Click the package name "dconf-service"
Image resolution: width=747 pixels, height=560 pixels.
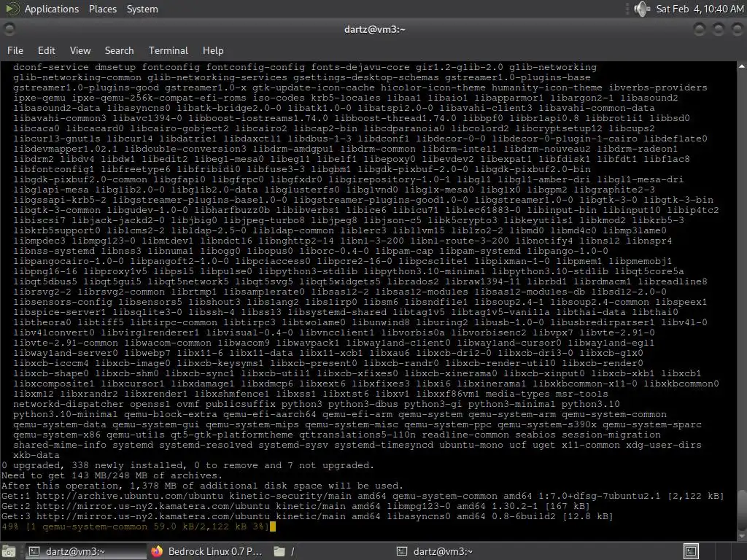pos(51,67)
